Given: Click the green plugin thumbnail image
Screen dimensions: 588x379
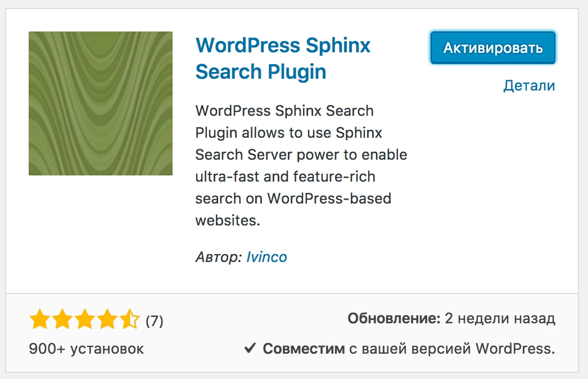Looking at the screenshot, I should click(101, 103).
